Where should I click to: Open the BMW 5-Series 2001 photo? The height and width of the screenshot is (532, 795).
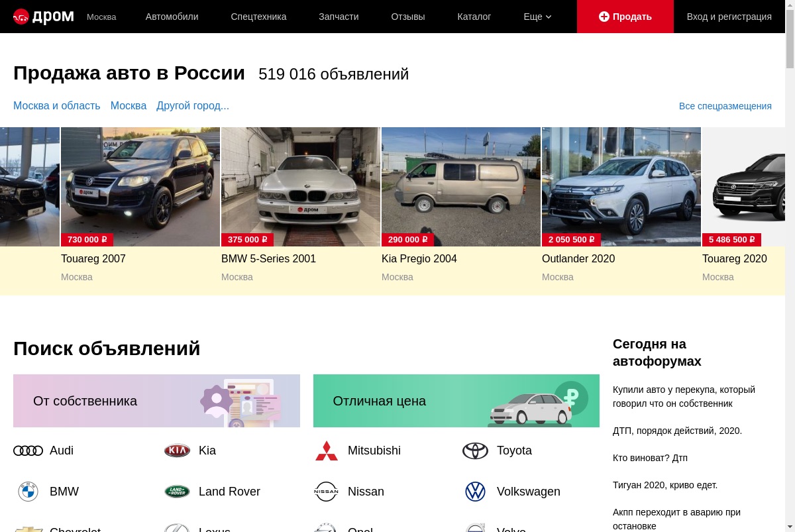pos(301,187)
